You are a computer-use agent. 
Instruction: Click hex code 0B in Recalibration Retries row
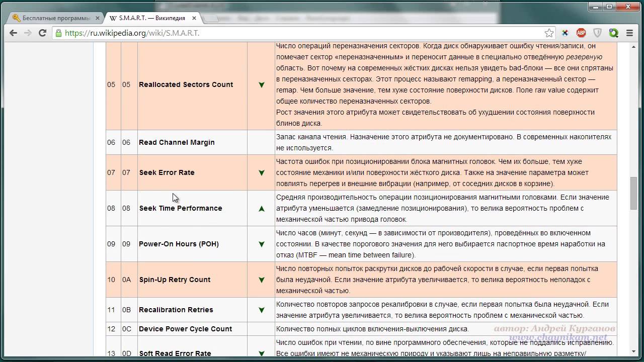coord(126,310)
